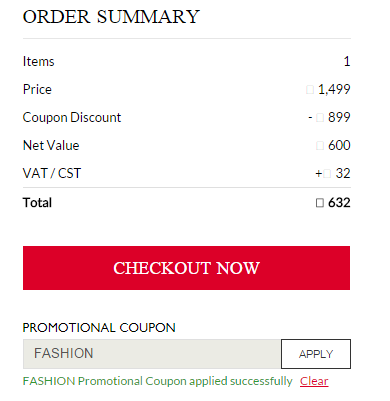Click the VAT amount 32
Screen dimensions: 390x401
click(343, 173)
